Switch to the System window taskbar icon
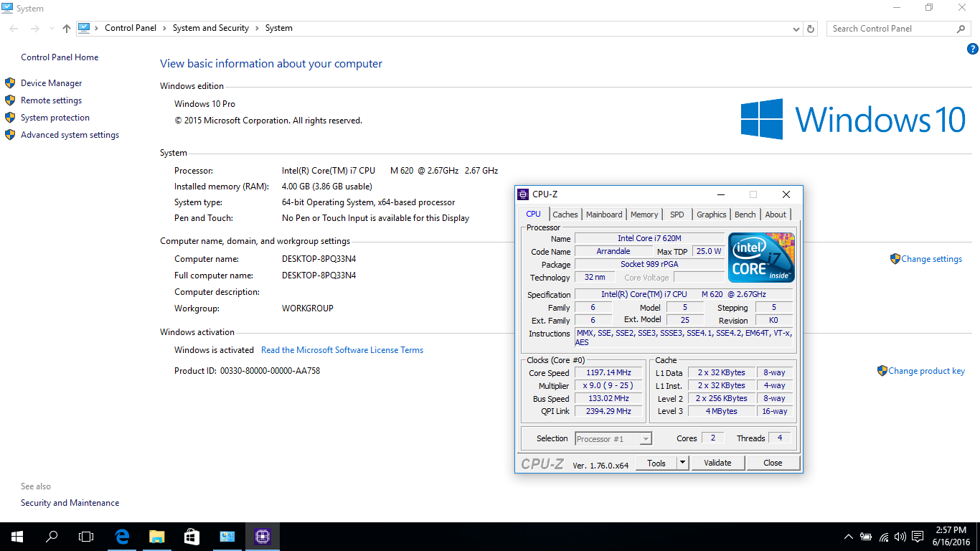Image resolution: width=980 pixels, height=551 pixels. (x=227, y=537)
